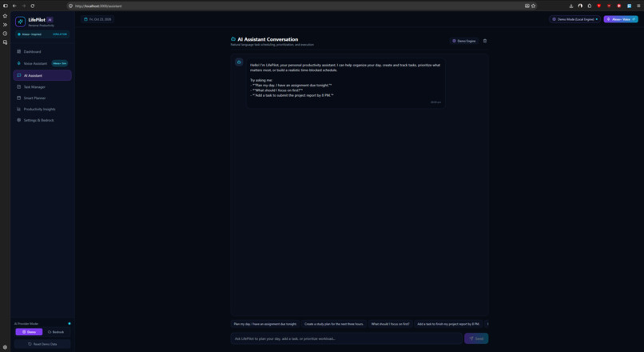Open the Smart Planner page
The height and width of the screenshot is (352, 644).
[42, 98]
